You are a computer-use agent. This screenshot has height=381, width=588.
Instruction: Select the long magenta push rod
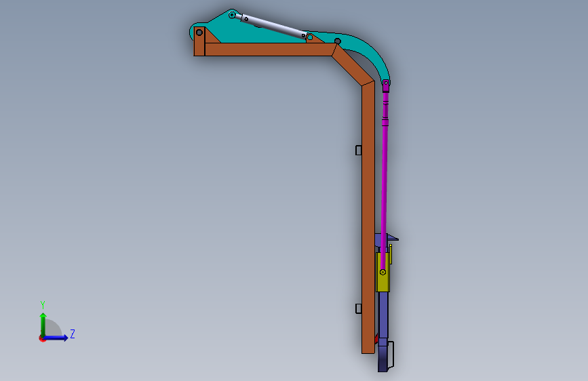pos(385,180)
